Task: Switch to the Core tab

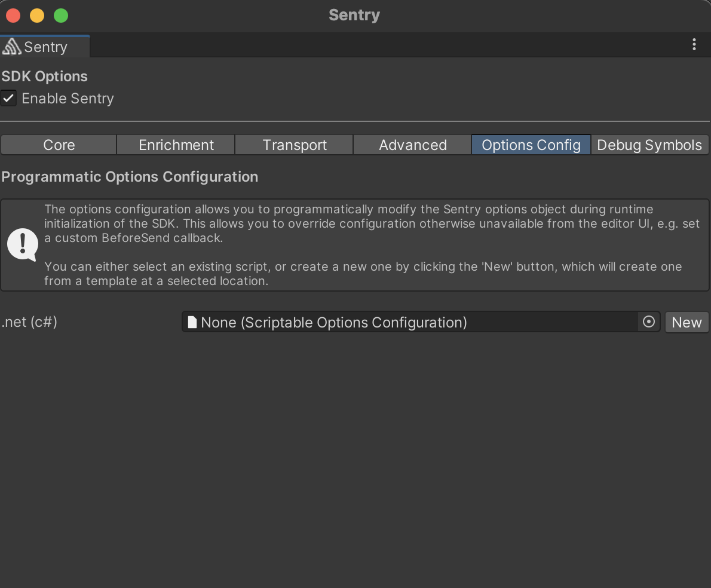Action: click(x=59, y=145)
